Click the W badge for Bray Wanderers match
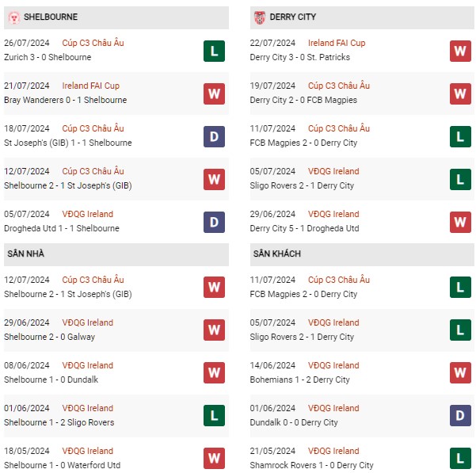 pyautogui.click(x=214, y=93)
